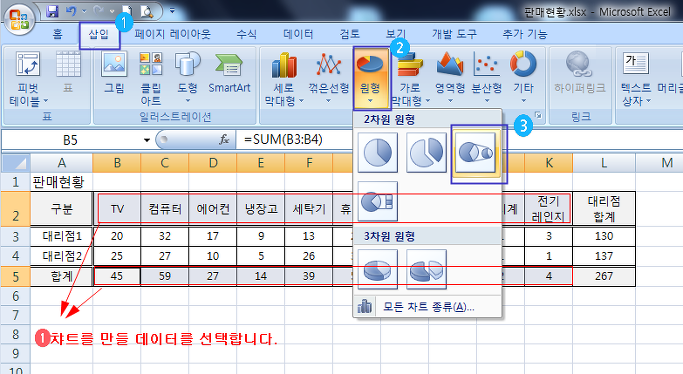Select cell B5 containing 45

click(117, 276)
